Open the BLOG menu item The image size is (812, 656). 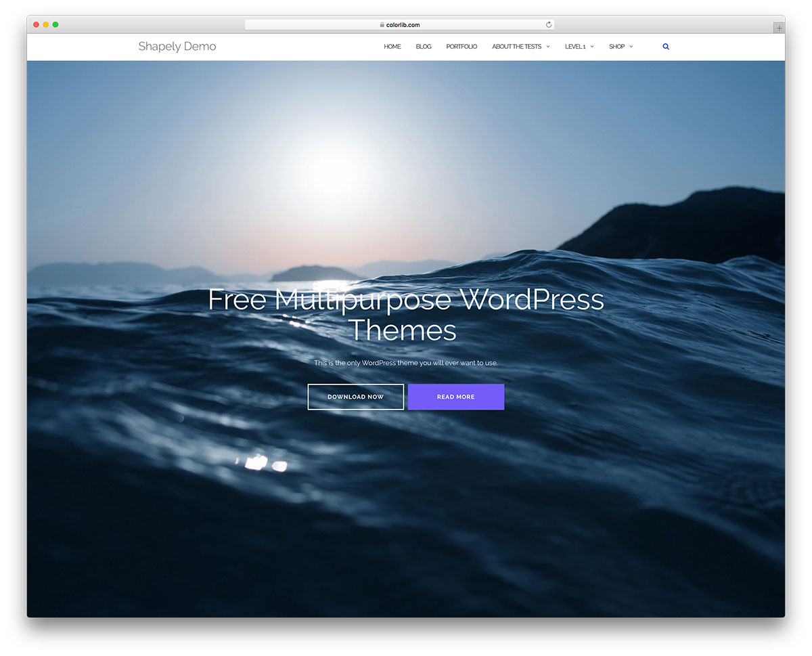[x=424, y=47]
